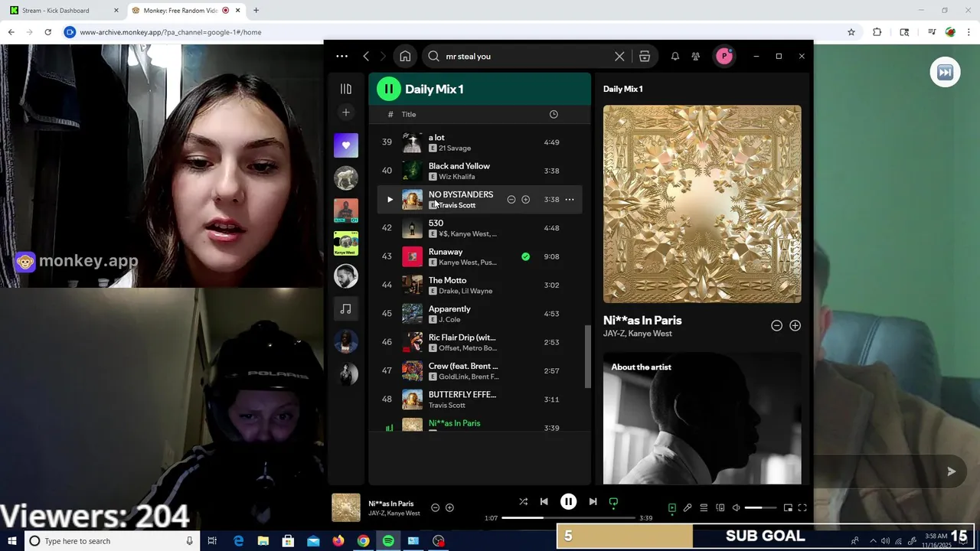980x551 pixels.
Task: Open more options for NO BYSTANDERS
Action: coord(570,200)
